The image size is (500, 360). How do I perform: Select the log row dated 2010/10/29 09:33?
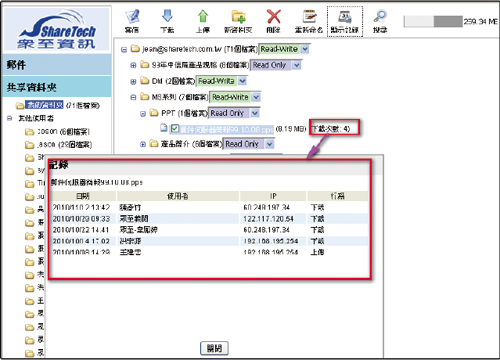click(x=209, y=219)
